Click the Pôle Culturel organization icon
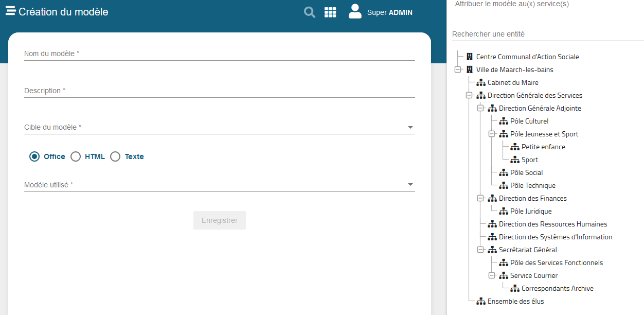644x315 pixels. pos(504,121)
